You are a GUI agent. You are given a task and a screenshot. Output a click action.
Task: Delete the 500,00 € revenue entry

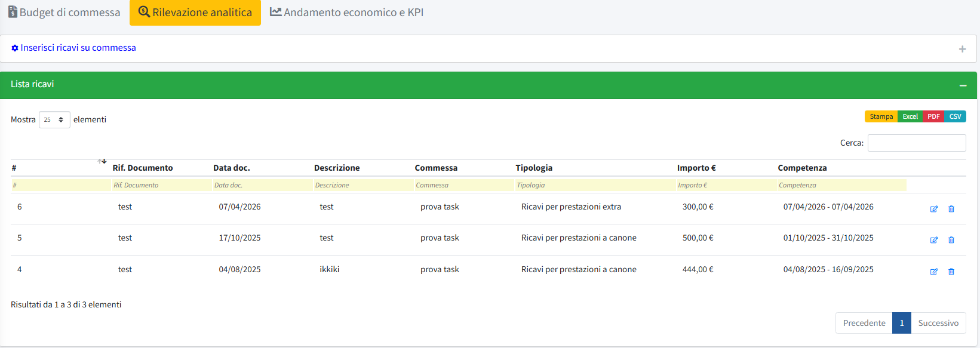pyautogui.click(x=951, y=240)
